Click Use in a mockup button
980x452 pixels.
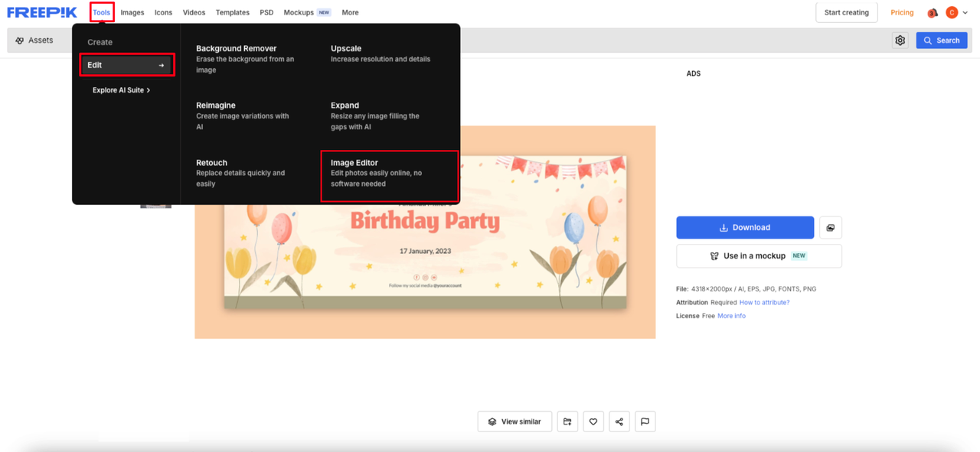coord(759,256)
